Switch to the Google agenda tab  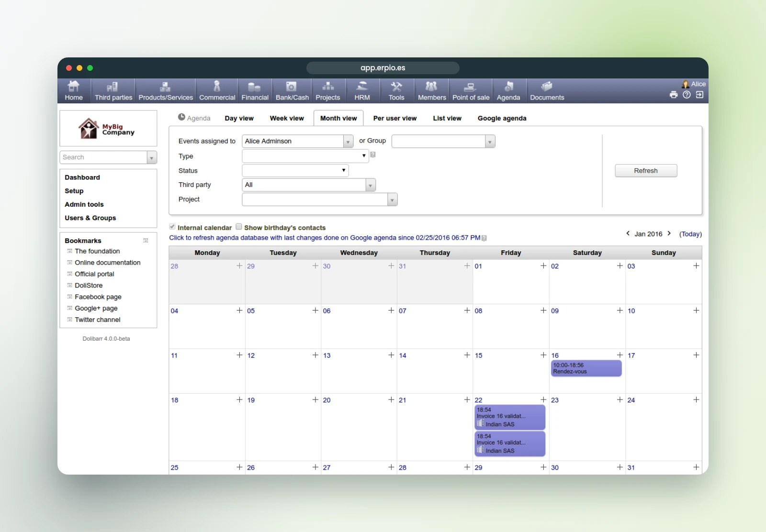[502, 118]
